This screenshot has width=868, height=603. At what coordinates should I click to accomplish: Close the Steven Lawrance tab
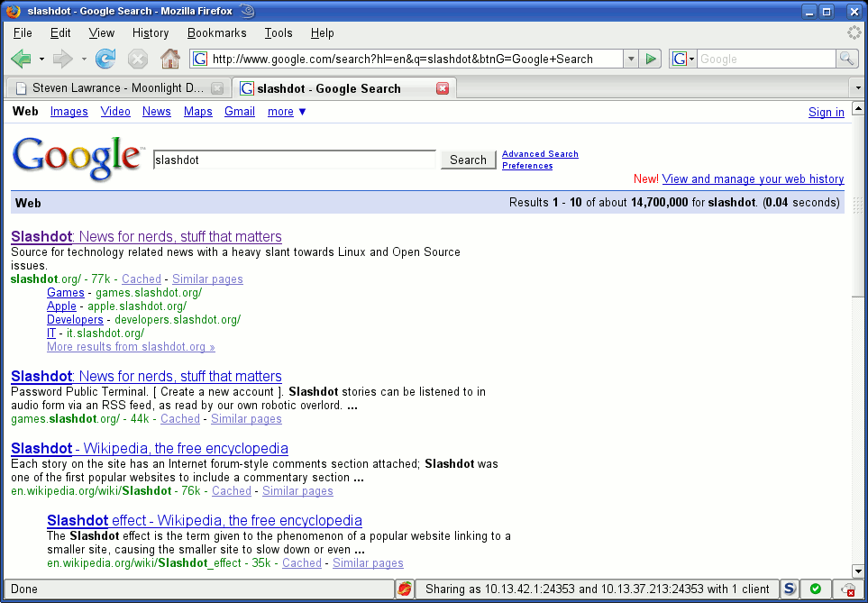[217, 88]
